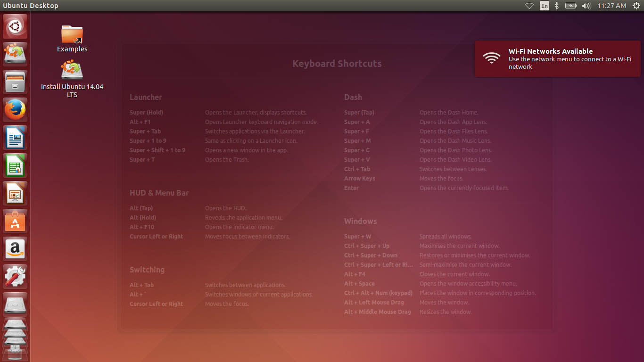Click the 'Super (Hold)' shortcut text
644x362 pixels.
pos(146,113)
